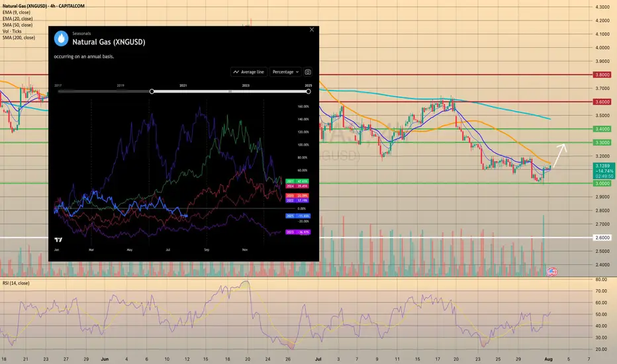Click the 3.6000 red price level label

(x=602, y=102)
